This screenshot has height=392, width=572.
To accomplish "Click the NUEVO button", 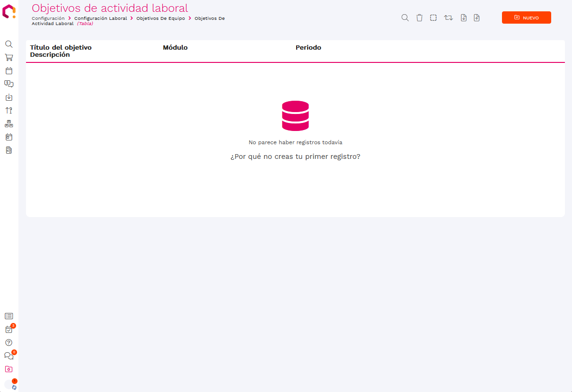I will pyautogui.click(x=526, y=17).
